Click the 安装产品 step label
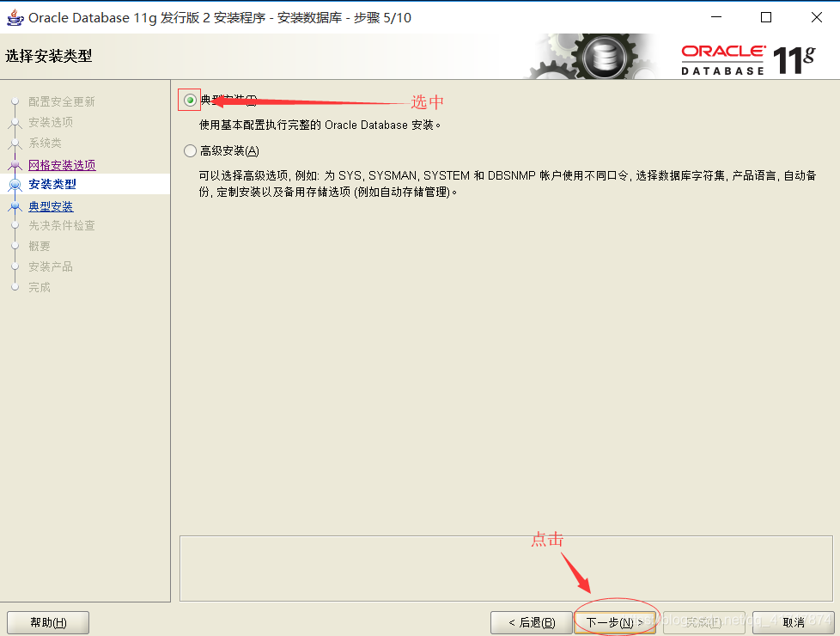 pyautogui.click(x=51, y=266)
